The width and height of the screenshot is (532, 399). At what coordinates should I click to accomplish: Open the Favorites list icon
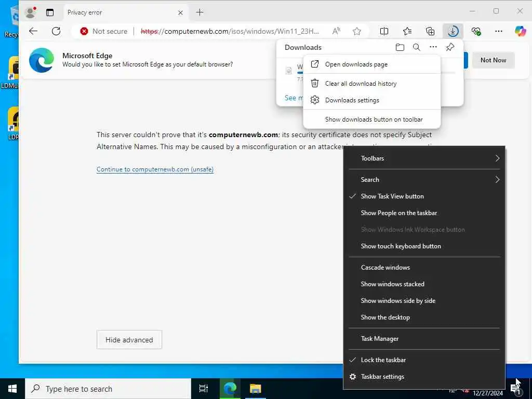407,31
